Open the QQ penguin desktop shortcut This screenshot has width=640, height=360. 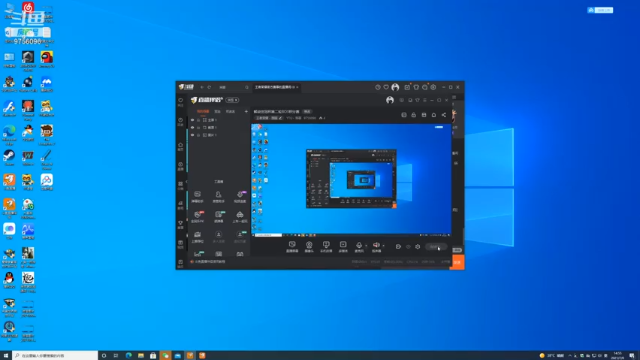[x=9, y=280]
